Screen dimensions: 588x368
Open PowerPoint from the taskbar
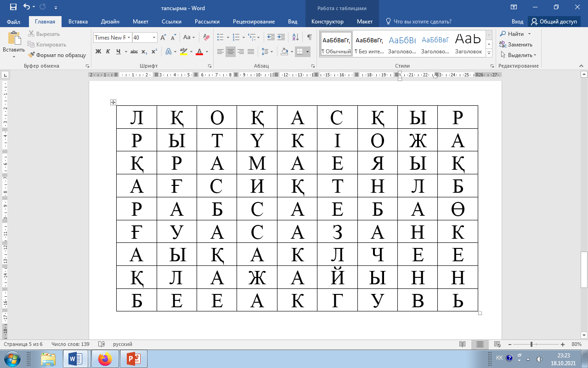click(x=133, y=359)
